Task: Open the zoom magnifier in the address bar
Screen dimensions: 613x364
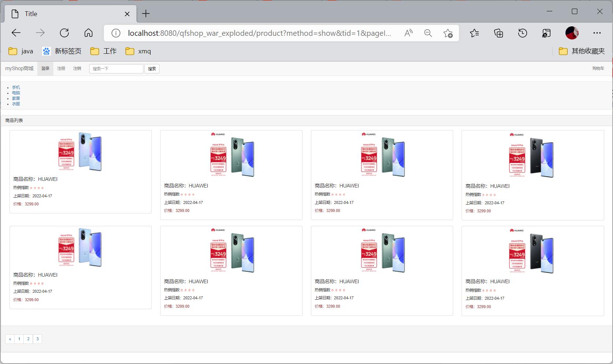Action: pyautogui.click(x=428, y=33)
